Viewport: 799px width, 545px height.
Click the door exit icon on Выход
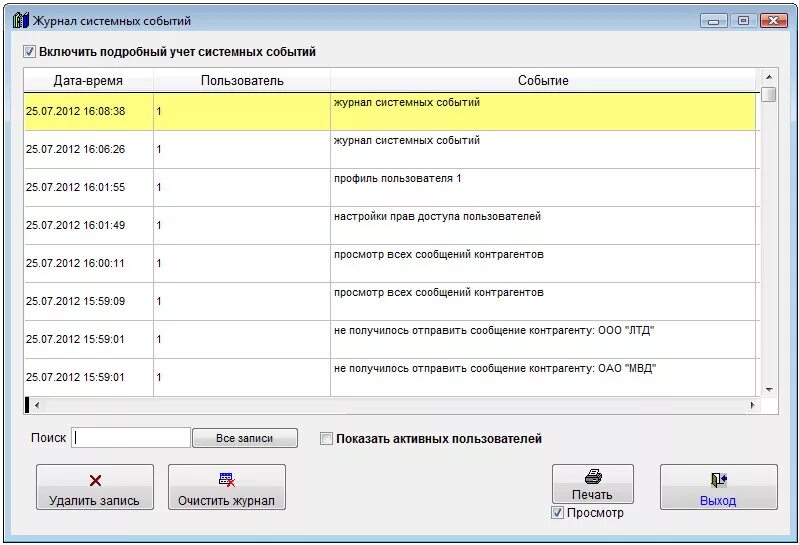coord(718,480)
